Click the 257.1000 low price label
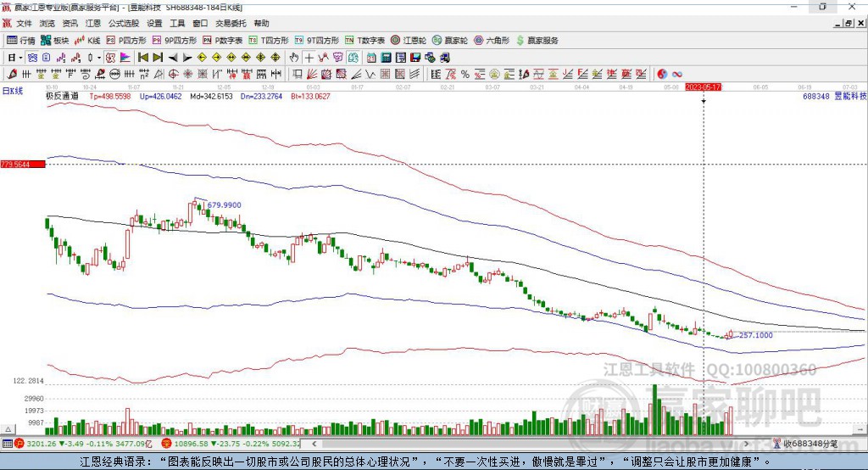The width and height of the screenshot is (868, 470). 756,335
